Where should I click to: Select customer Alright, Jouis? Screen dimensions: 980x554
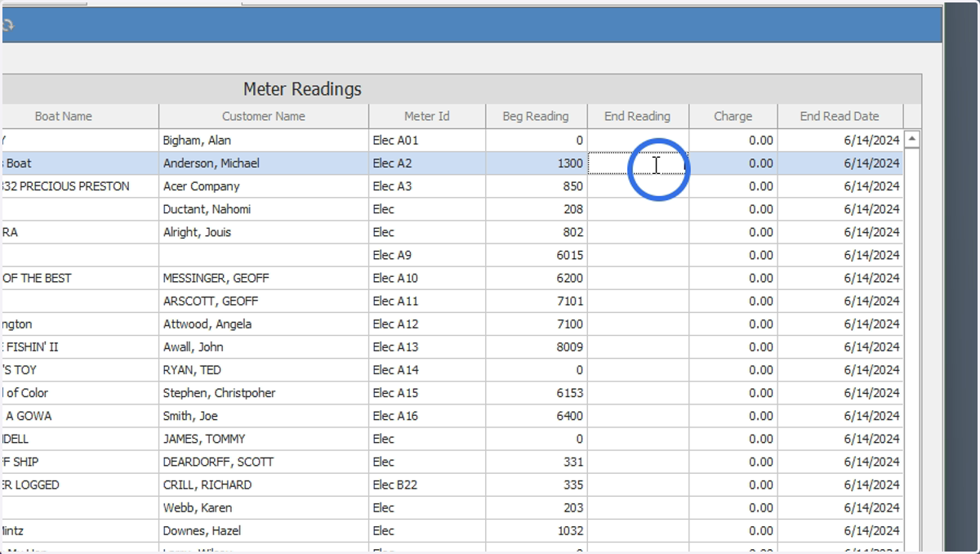pyautogui.click(x=197, y=232)
